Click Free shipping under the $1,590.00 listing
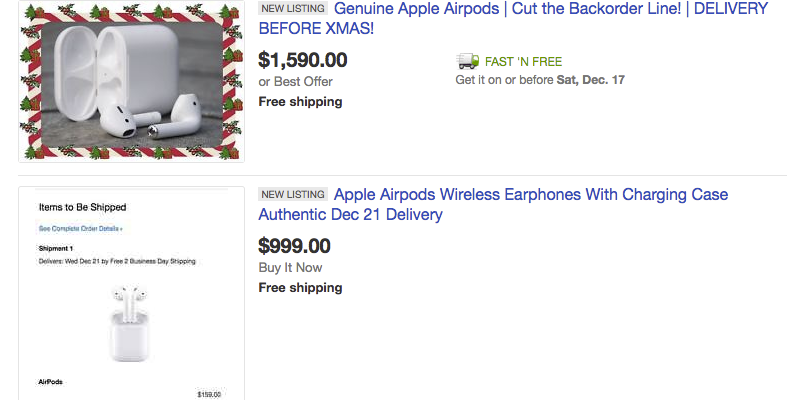800x400 pixels. click(300, 101)
